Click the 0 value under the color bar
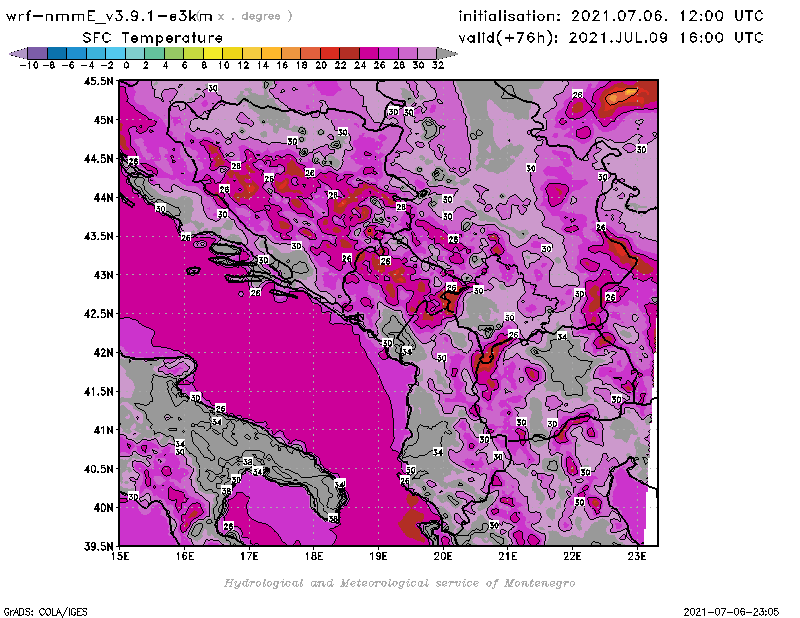The image size is (800, 618). point(126,65)
